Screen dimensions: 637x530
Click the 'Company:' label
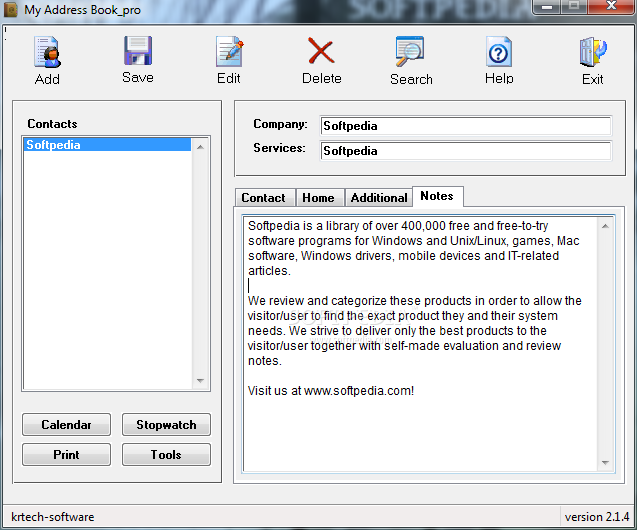pos(280,124)
